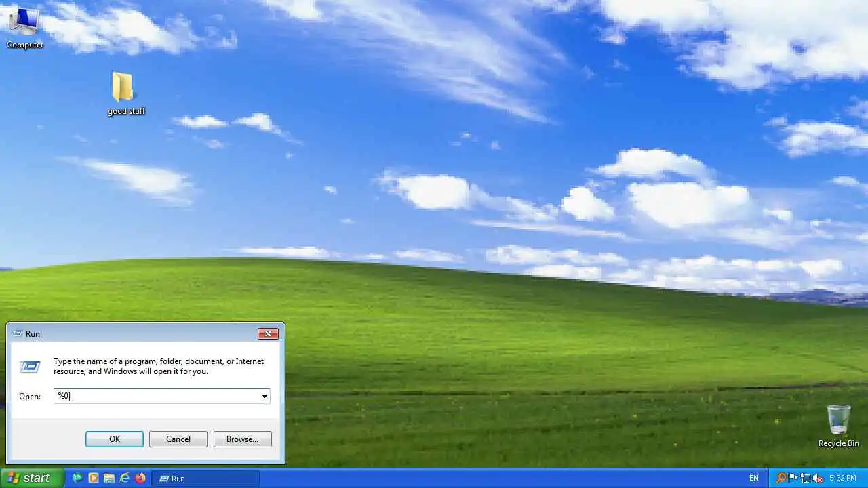Click the Run dialog title bar icon
Viewport: 868px width, 488px height.
tap(18, 333)
